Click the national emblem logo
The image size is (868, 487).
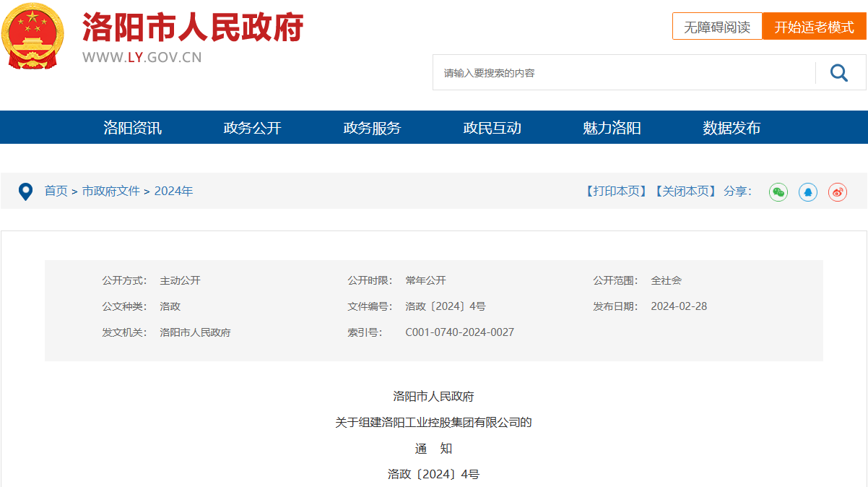point(32,36)
